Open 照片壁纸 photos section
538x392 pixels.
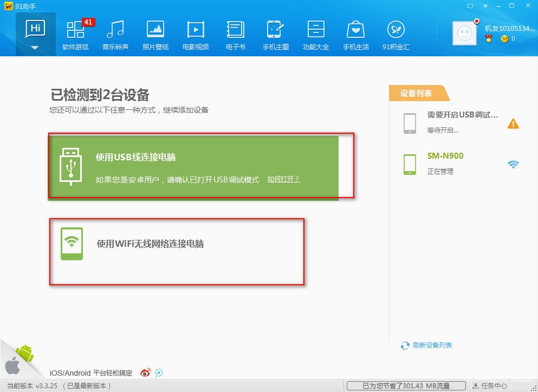155,35
